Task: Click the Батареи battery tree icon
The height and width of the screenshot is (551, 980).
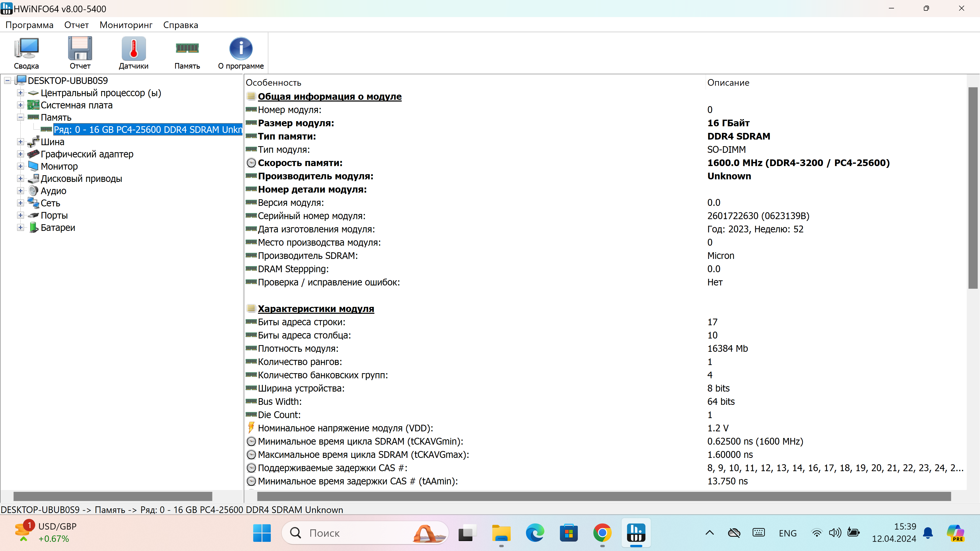Action: click(33, 227)
